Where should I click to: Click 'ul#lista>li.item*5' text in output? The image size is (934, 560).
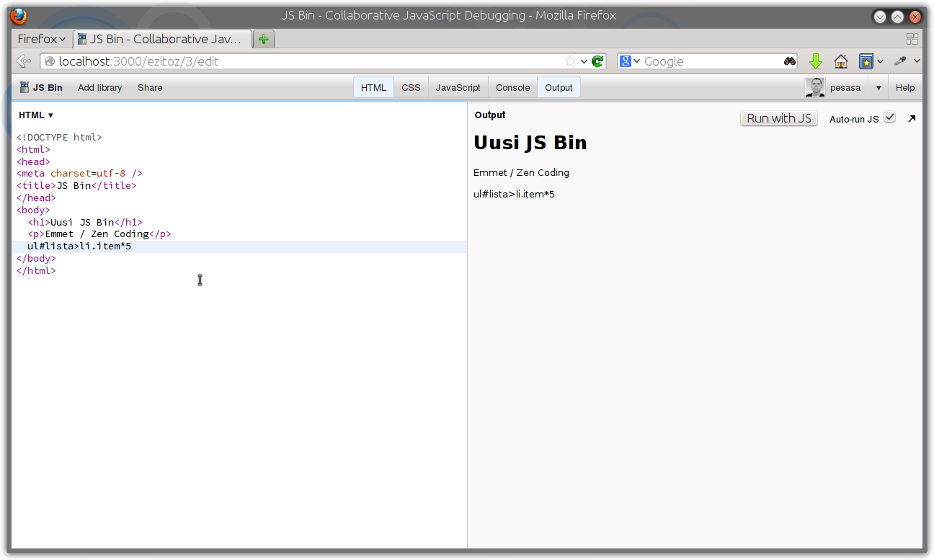click(514, 195)
